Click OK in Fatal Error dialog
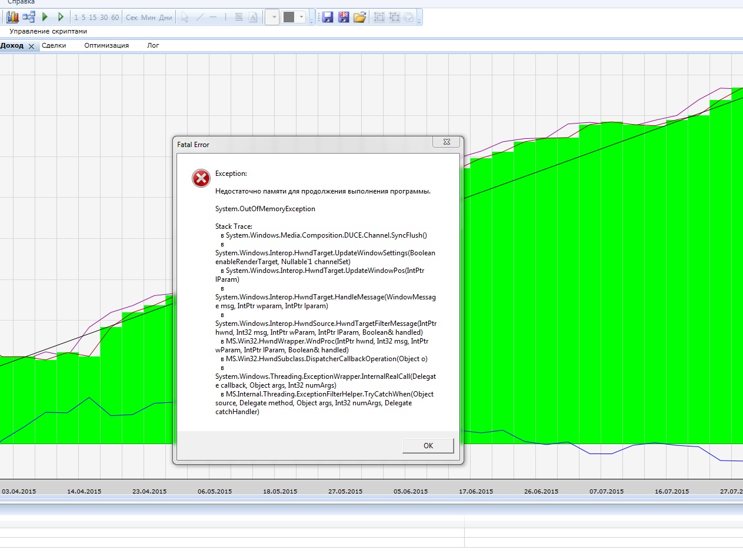Viewport: 743px width, 560px height. 428,446
